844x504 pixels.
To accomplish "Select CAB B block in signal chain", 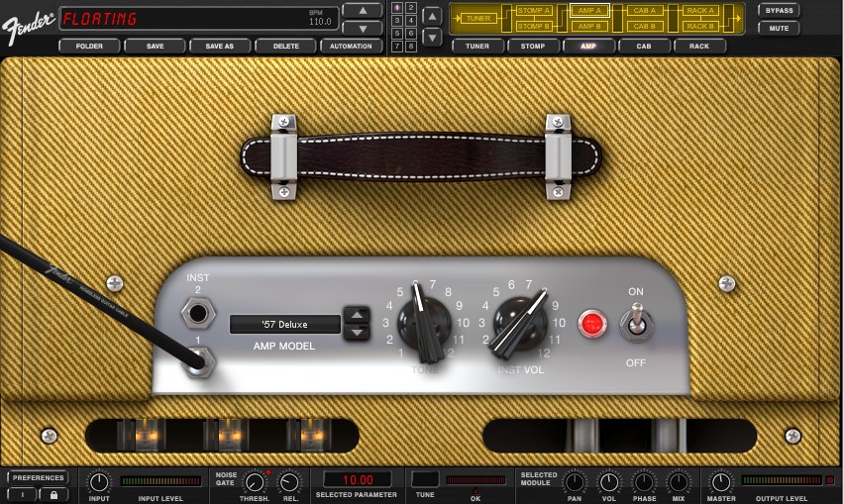I will point(645,26).
